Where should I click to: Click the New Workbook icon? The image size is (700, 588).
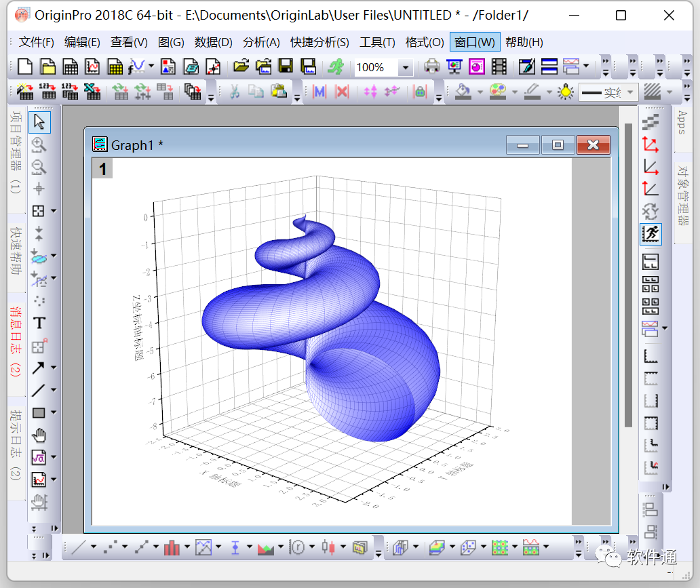(70, 67)
